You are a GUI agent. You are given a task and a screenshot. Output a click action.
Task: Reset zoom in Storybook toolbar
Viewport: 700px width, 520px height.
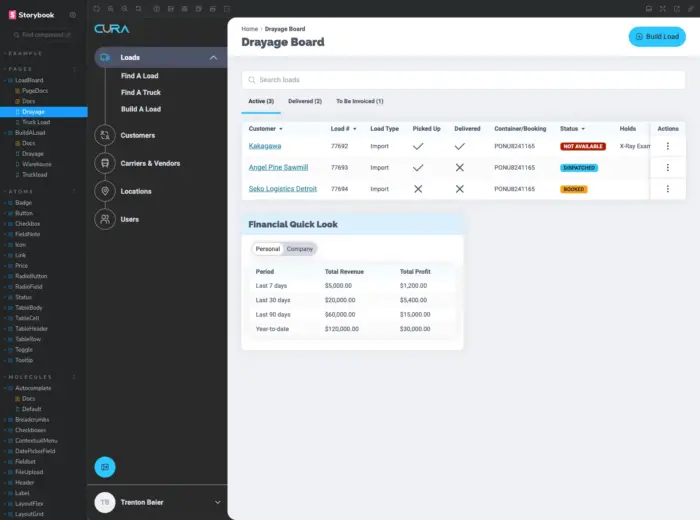point(138,8)
